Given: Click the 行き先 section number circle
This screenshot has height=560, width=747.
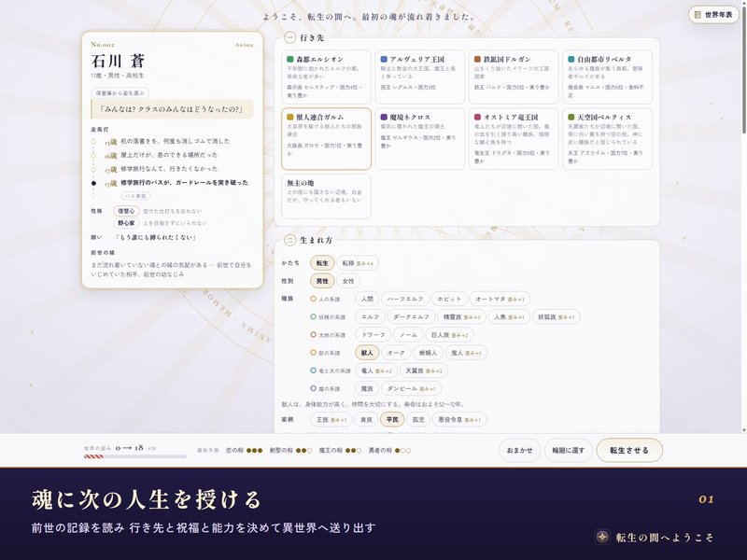Looking at the screenshot, I should tap(289, 37).
